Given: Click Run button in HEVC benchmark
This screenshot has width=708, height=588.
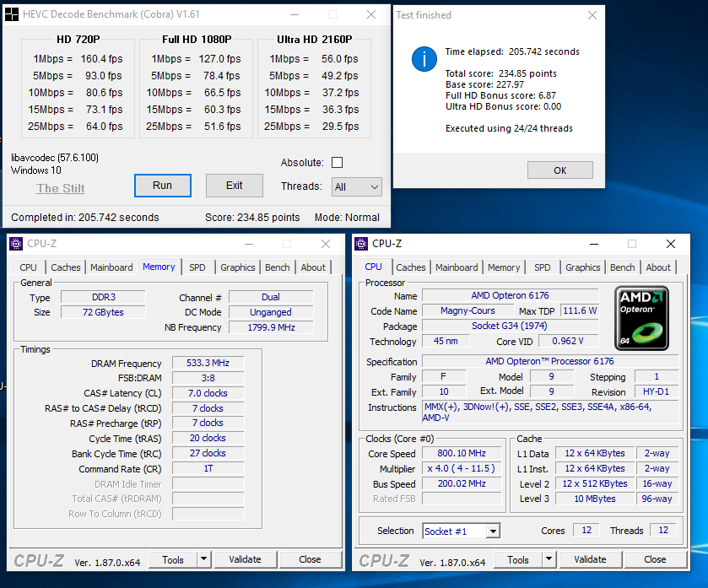Looking at the screenshot, I should tap(163, 186).
